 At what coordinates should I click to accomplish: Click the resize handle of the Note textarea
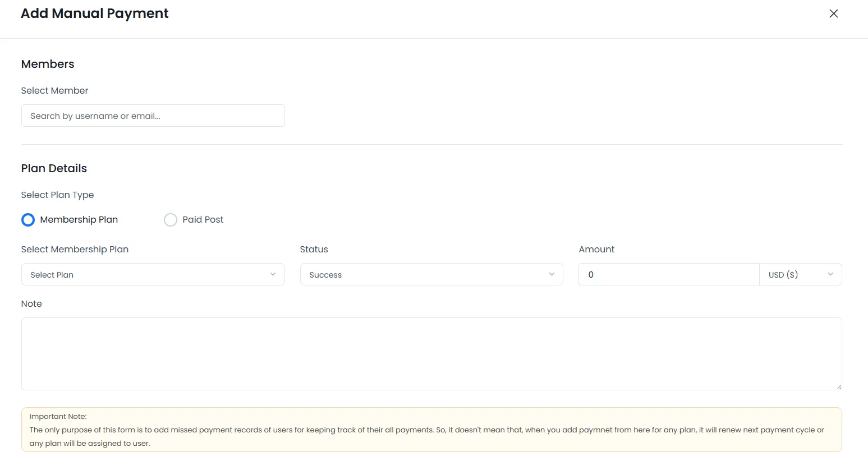point(838,386)
